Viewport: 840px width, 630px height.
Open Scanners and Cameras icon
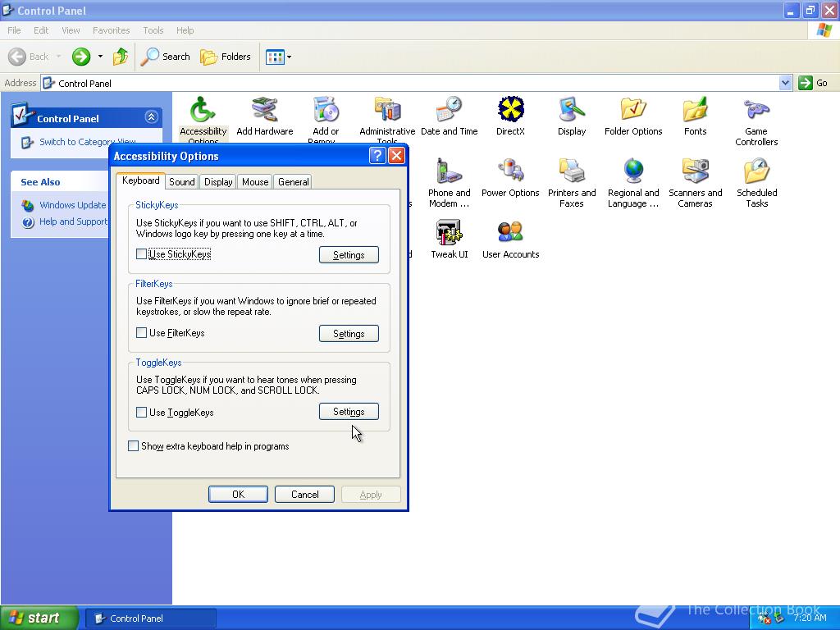696,183
